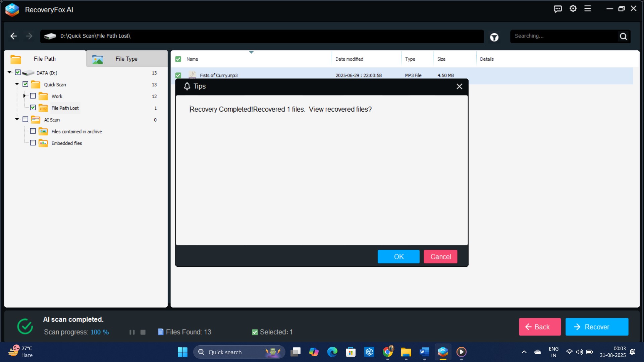The width and height of the screenshot is (644, 362).
Task: Click the Searching input field
Action: point(563,36)
